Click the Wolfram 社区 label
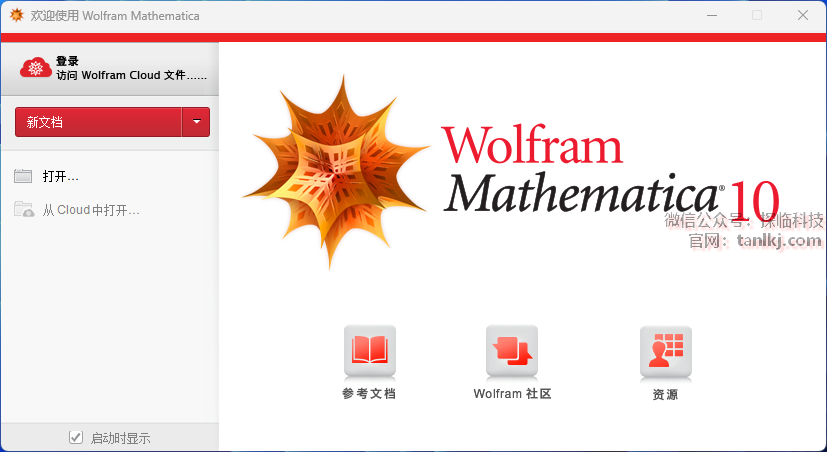 (513, 393)
